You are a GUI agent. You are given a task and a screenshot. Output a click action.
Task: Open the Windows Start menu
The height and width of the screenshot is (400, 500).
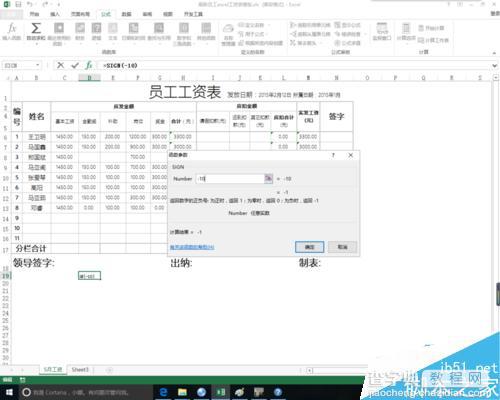pyautogui.click(x=9, y=392)
